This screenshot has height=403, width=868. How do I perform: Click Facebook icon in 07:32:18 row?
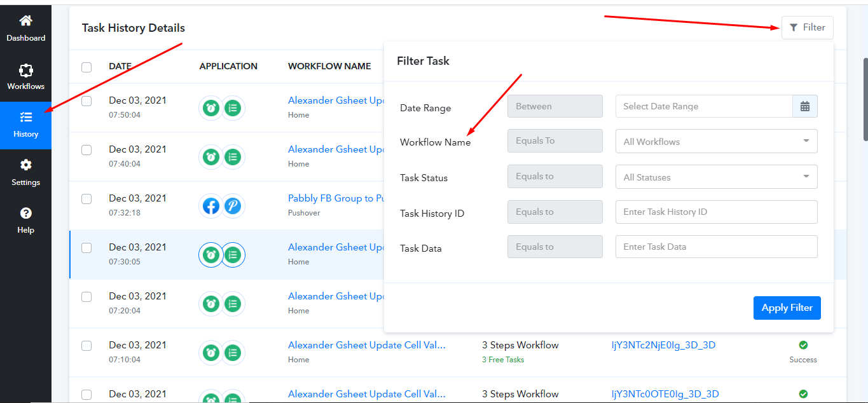[x=211, y=206]
